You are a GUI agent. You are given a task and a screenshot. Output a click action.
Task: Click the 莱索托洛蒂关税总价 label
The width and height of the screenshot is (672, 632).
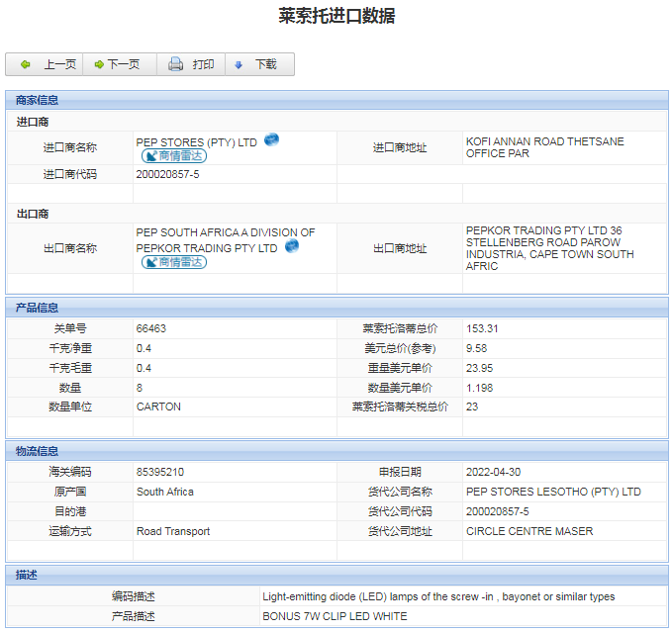[400, 406]
